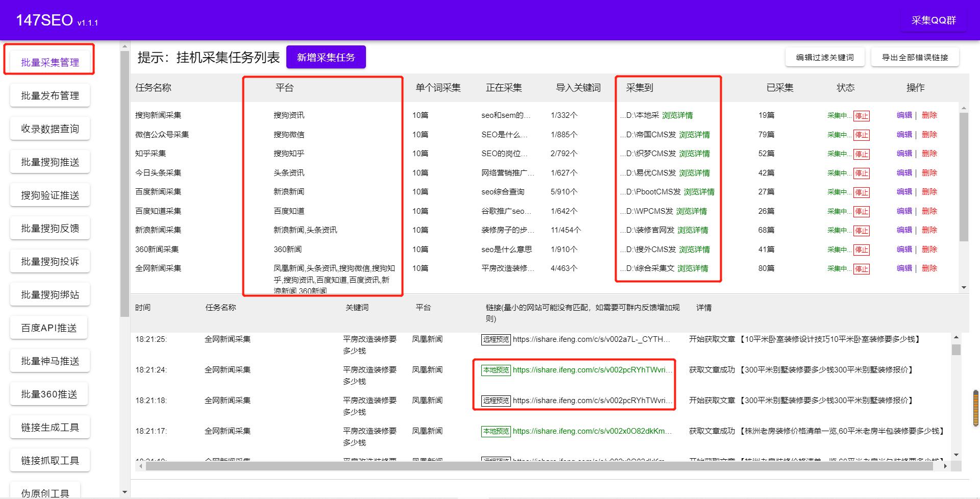Click 本地预览 on the 18:21:24 entry
Viewport: 980px width, 499px height.
[x=496, y=370]
